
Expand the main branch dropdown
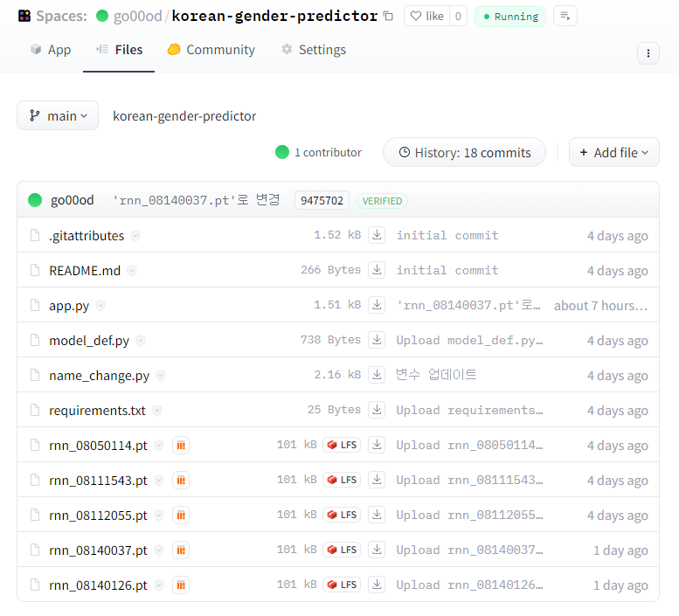pos(58,115)
